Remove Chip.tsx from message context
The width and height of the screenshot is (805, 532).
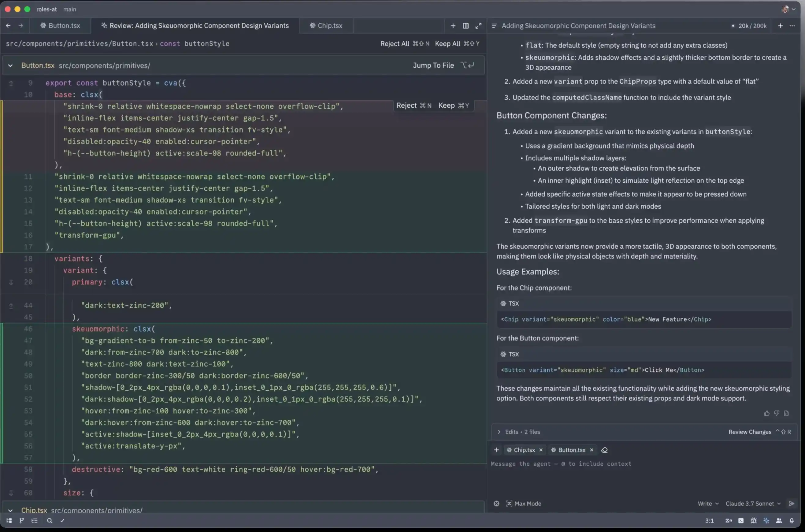(x=541, y=450)
